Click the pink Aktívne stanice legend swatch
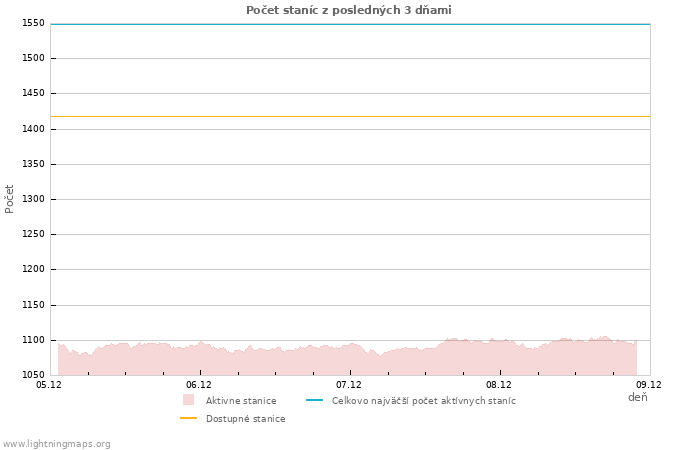Image resolution: width=700 pixels, height=450 pixels. click(188, 400)
